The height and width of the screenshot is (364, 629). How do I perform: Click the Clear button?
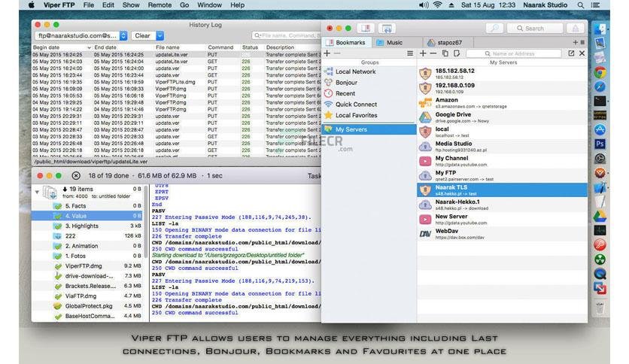(x=143, y=35)
